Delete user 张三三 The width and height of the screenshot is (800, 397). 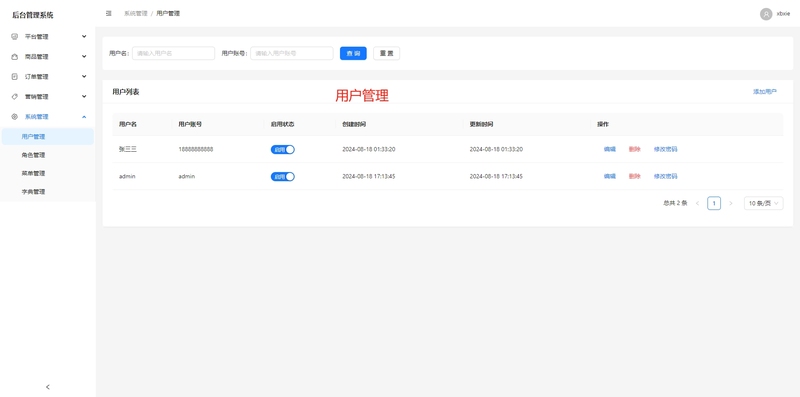tap(635, 150)
